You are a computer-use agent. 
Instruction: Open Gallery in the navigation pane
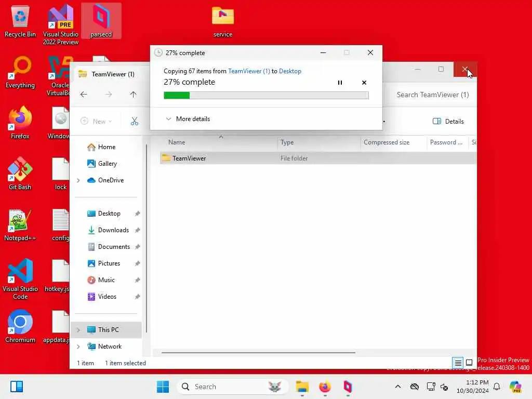pos(108,164)
